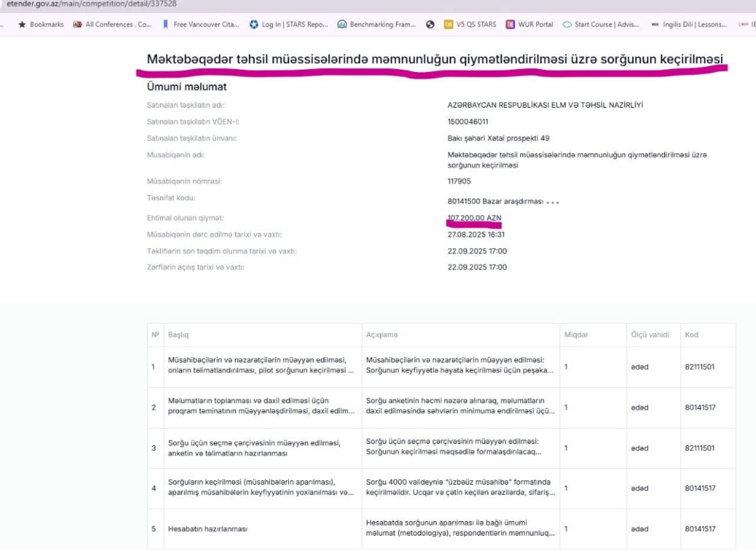756x550 pixels.
Task: Click the unlabeled globe bookmark icon
Action: point(431,24)
